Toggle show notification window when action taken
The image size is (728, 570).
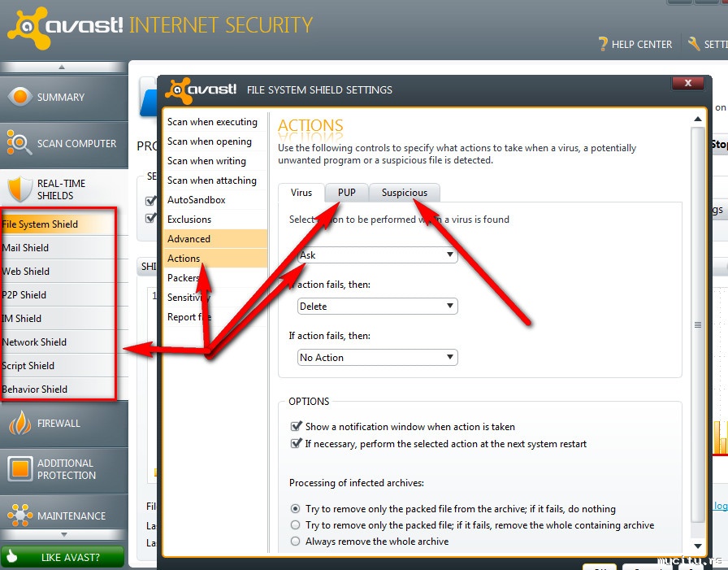pos(296,426)
